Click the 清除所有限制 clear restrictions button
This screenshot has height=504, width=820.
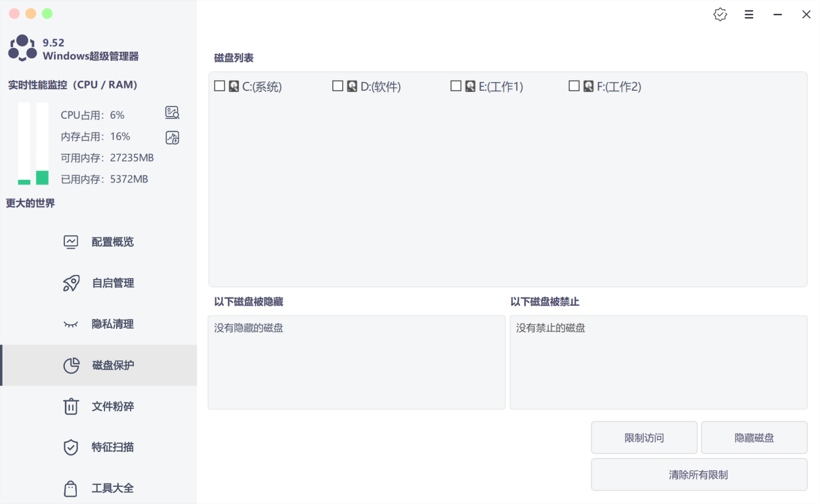click(699, 474)
